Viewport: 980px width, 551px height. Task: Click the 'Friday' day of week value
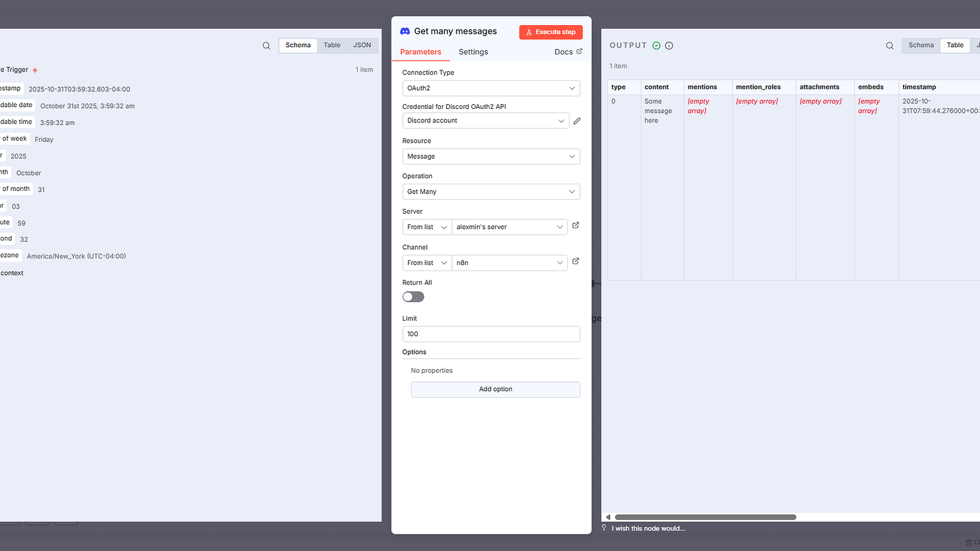tap(44, 140)
